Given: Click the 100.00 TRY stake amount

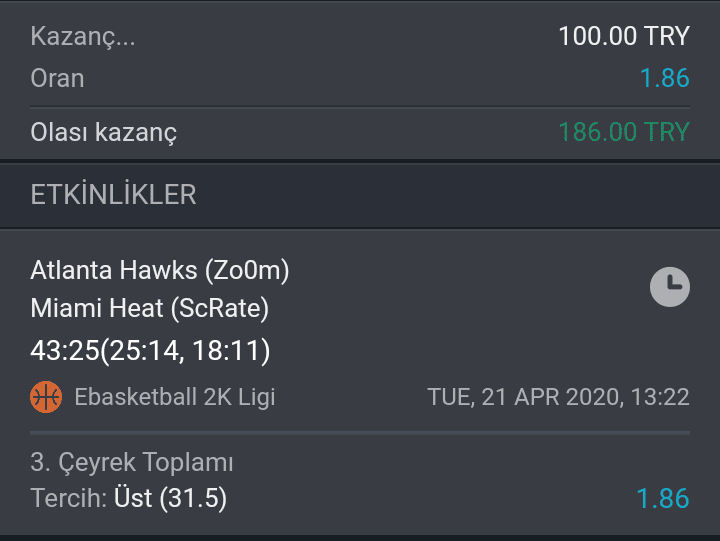Looking at the screenshot, I should (624, 36).
